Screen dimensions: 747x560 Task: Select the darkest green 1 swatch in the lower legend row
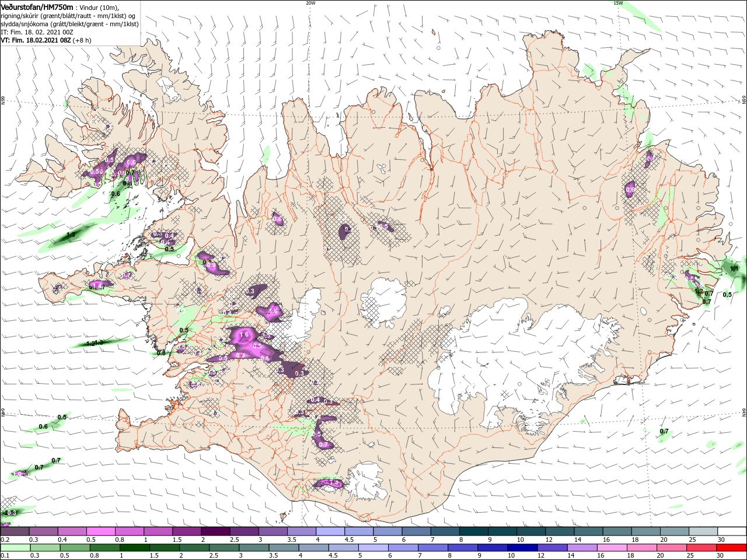click(x=134, y=548)
